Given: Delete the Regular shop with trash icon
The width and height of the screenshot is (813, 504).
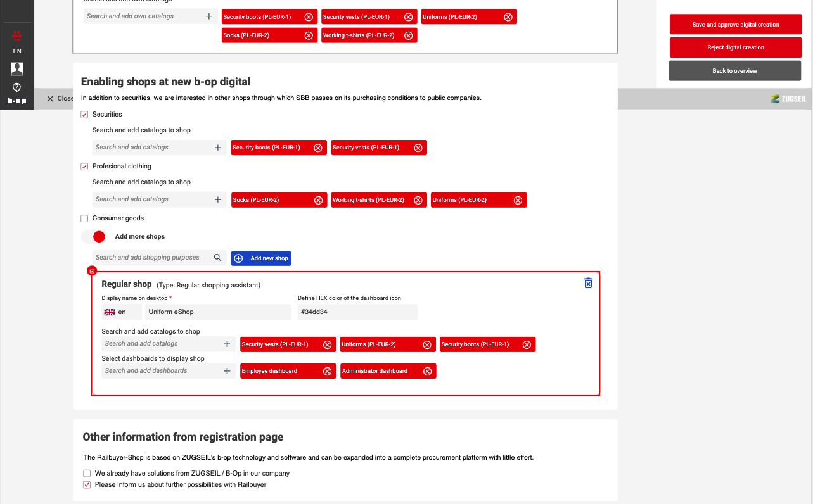Looking at the screenshot, I should [588, 283].
